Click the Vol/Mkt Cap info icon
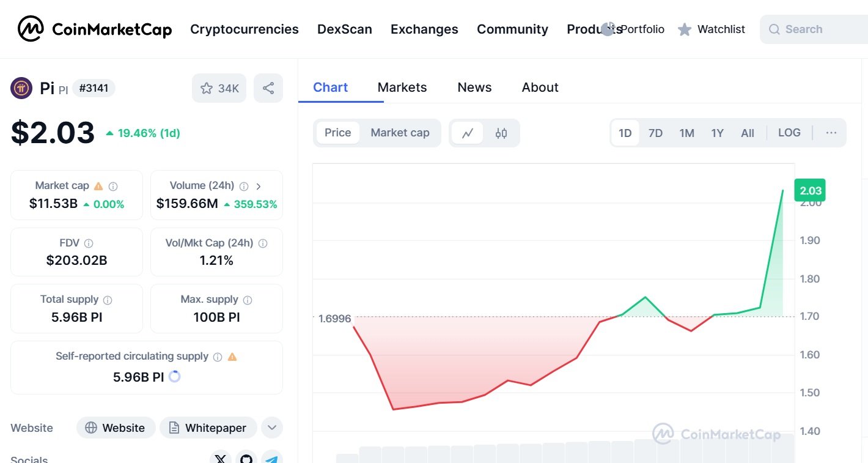868x463 pixels. click(263, 243)
